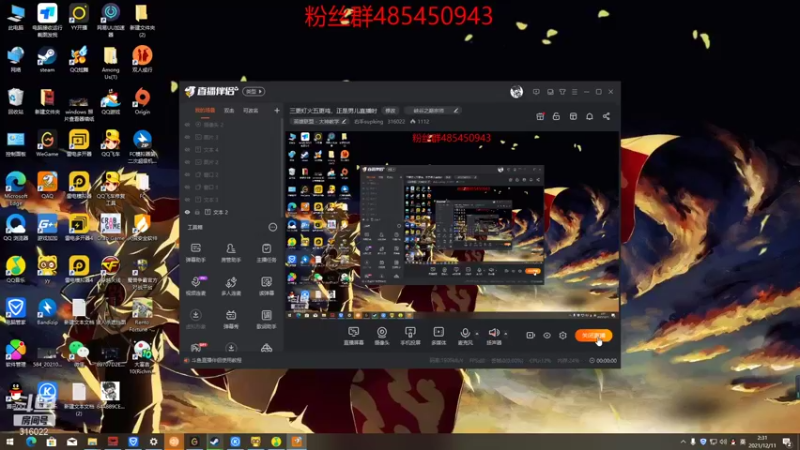Share the stream with share icon
Image resolution: width=800 pixels, height=450 pixels.
click(x=606, y=116)
